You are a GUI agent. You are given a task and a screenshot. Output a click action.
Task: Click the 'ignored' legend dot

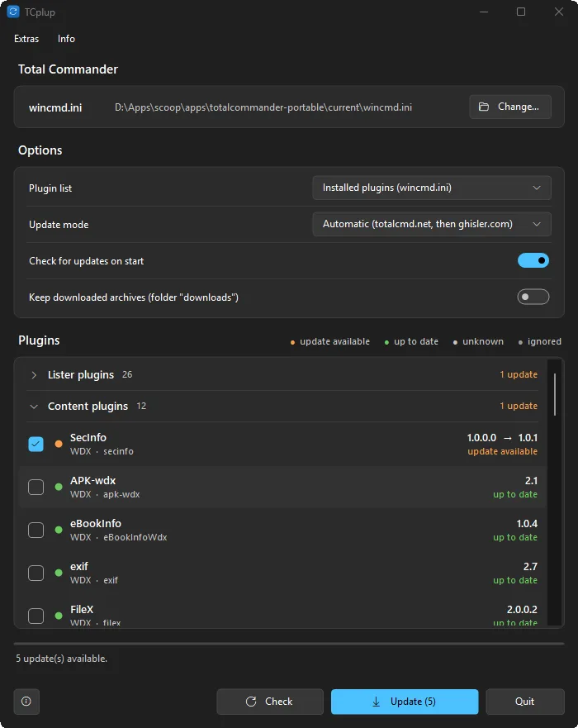click(x=520, y=343)
